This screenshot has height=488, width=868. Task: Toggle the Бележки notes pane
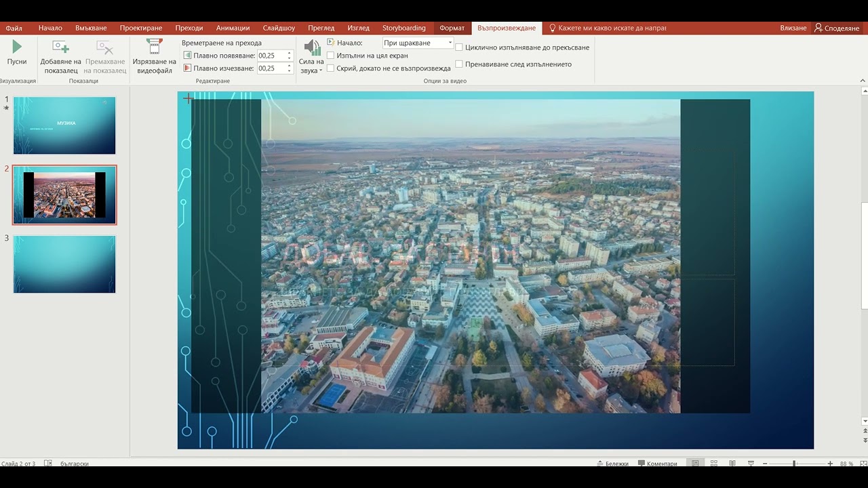(x=613, y=464)
